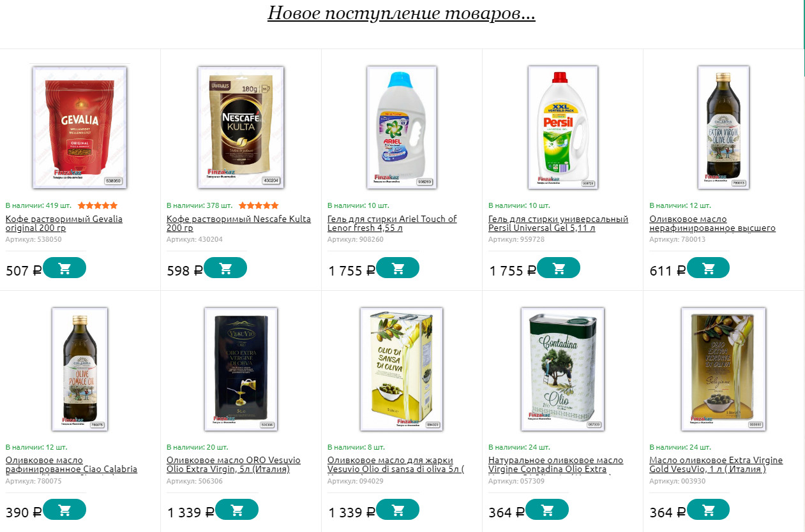Screen dimensions: 805x532
Task: Open Кофе растворимый Gevalia original product link
Action: click(64, 223)
